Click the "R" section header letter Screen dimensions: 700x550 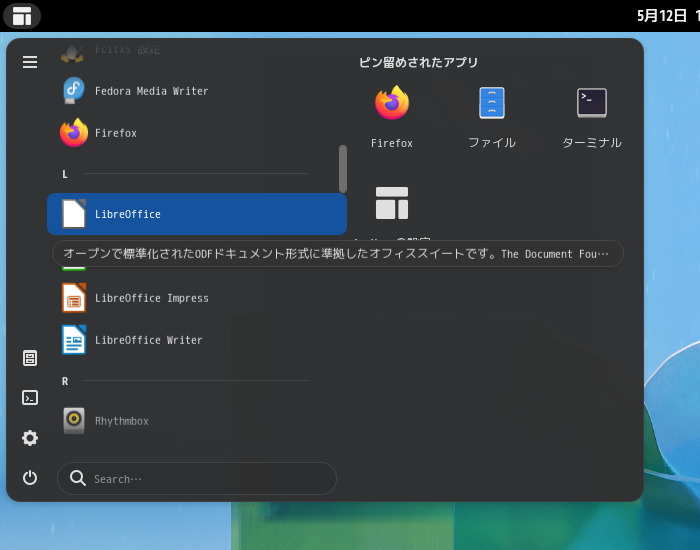click(x=65, y=381)
